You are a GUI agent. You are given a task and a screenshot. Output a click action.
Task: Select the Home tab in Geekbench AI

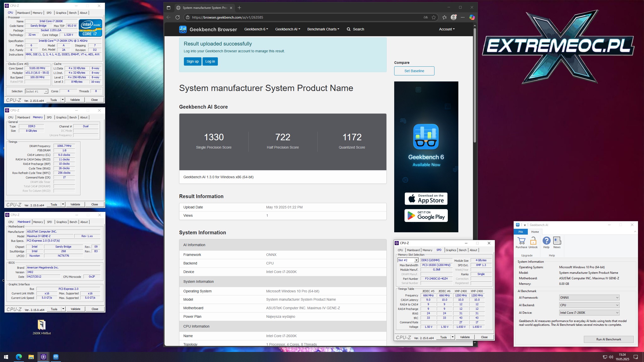pos(535,232)
